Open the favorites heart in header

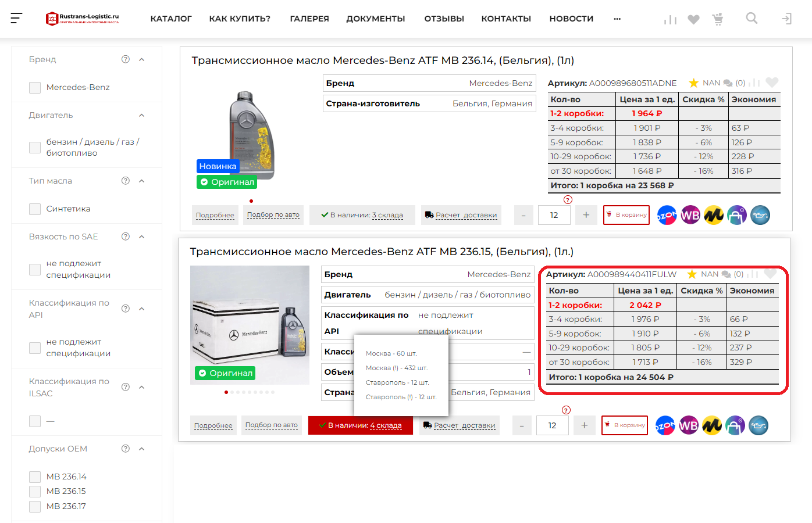(693, 19)
